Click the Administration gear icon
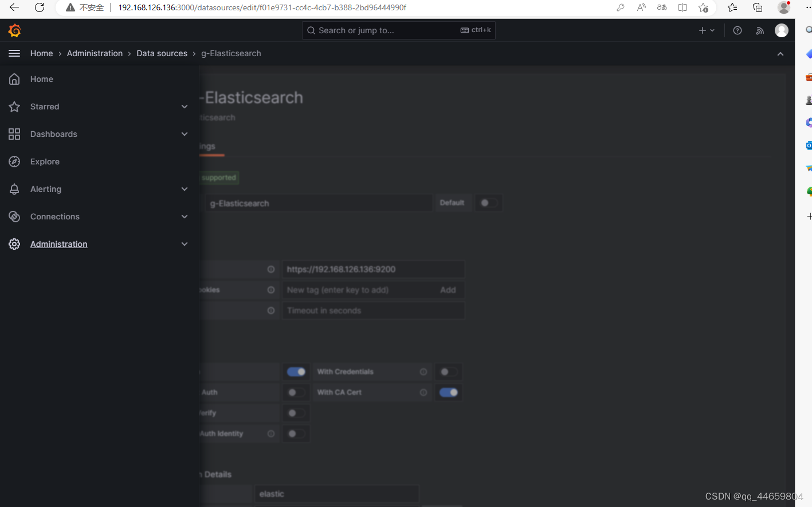 tap(14, 244)
